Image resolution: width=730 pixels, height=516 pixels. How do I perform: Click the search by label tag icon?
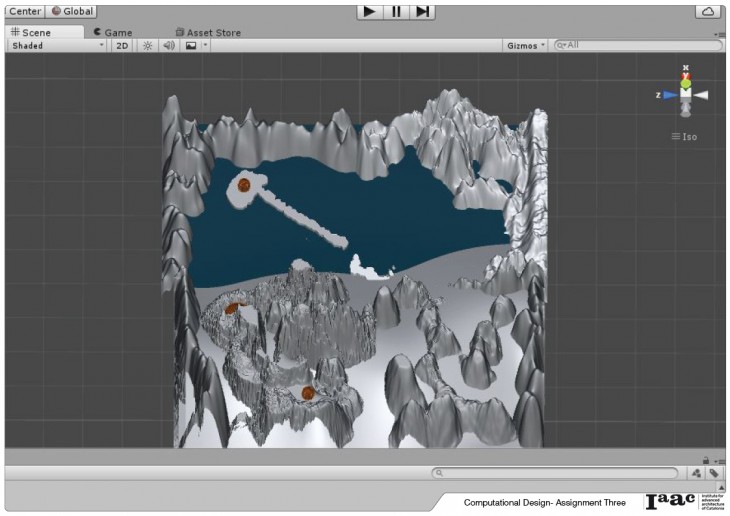(x=714, y=473)
